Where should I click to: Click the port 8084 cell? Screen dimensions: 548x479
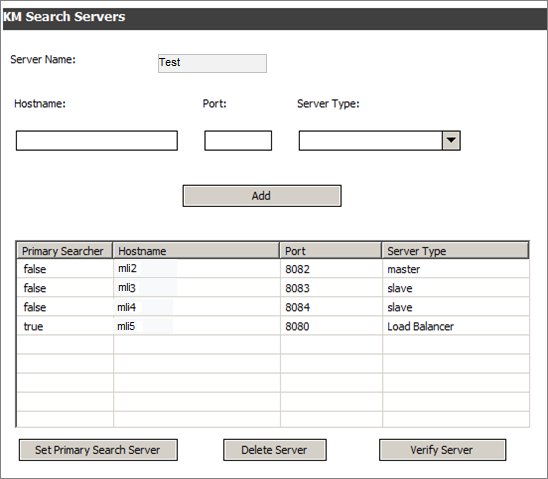(x=331, y=307)
